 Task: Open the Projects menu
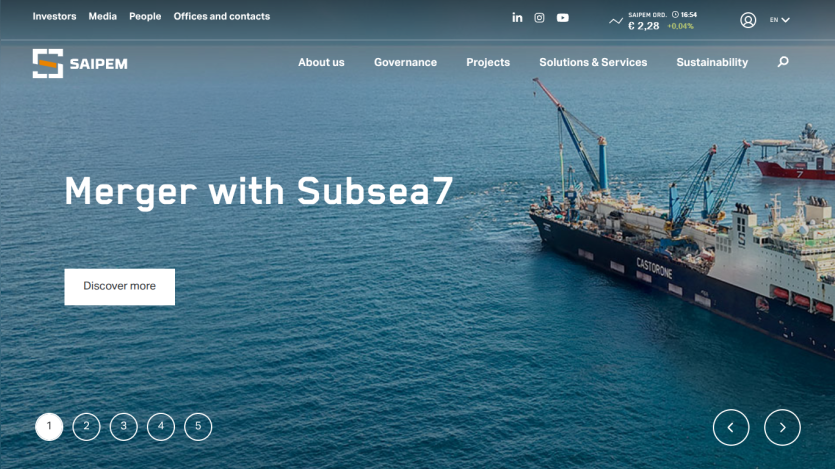point(488,62)
